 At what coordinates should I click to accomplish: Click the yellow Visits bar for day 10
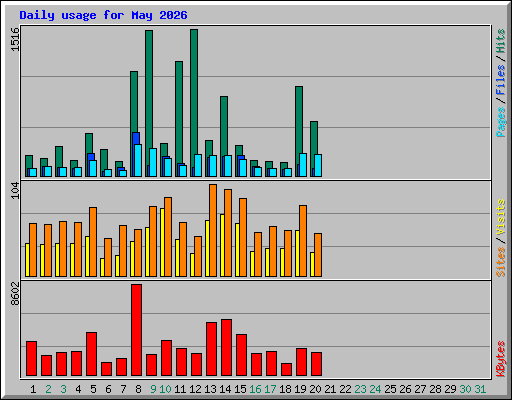(x=162, y=242)
